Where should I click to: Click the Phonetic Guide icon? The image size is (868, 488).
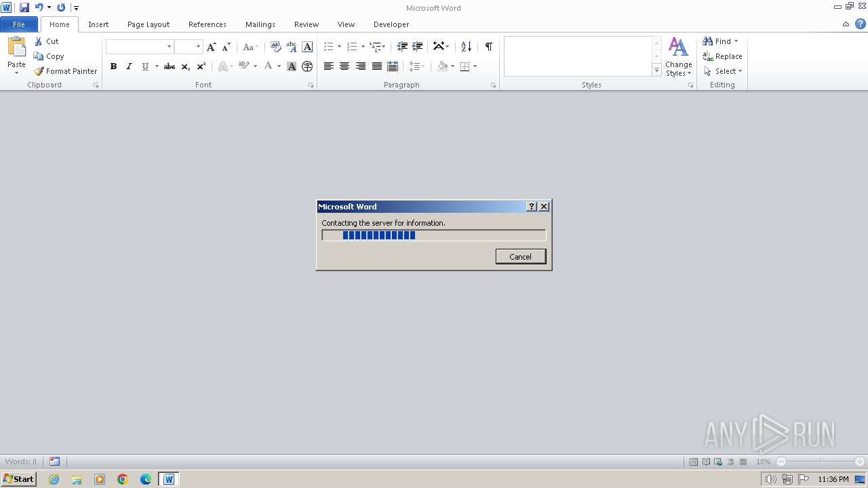point(292,47)
